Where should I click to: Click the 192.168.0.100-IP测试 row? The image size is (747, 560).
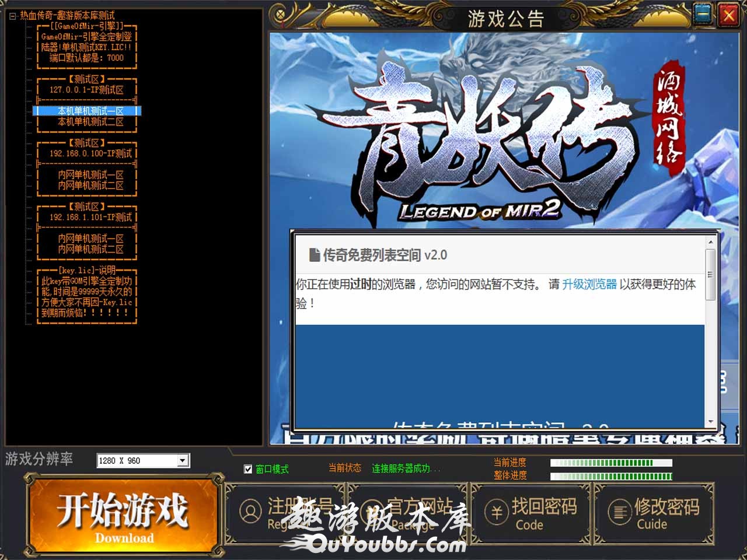coord(90,153)
